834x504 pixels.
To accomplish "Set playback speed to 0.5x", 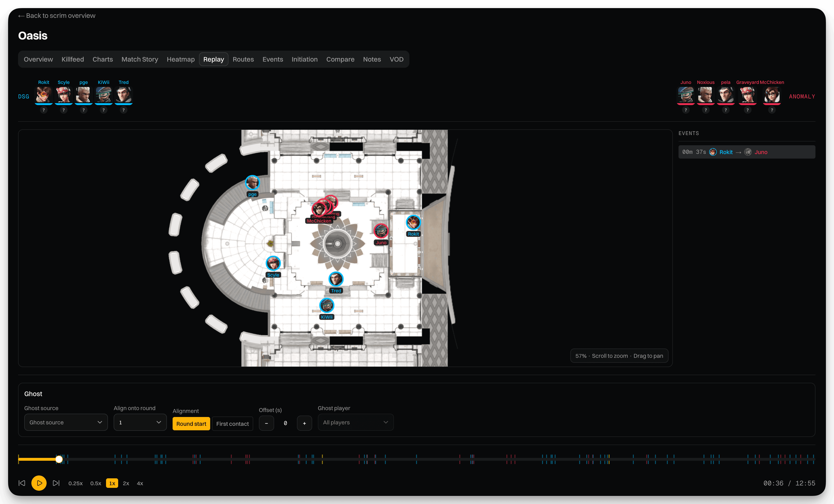I will (96, 483).
